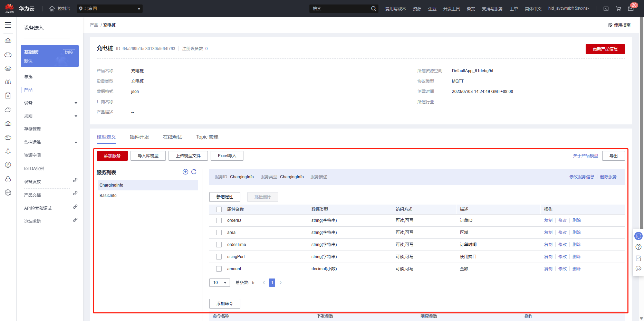This screenshot has height=321, width=644.
Task: Click the search magnifier icon
Action: click(x=374, y=9)
